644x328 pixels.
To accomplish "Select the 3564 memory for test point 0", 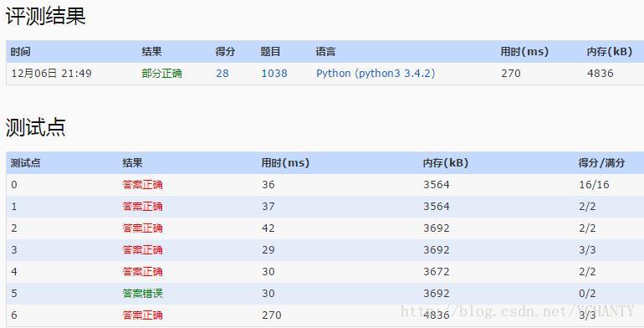I will (437, 185).
